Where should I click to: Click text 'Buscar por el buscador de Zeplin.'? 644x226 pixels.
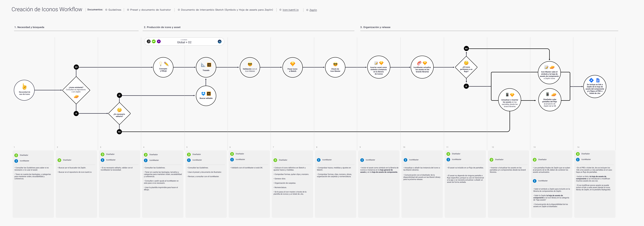pos(72,168)
